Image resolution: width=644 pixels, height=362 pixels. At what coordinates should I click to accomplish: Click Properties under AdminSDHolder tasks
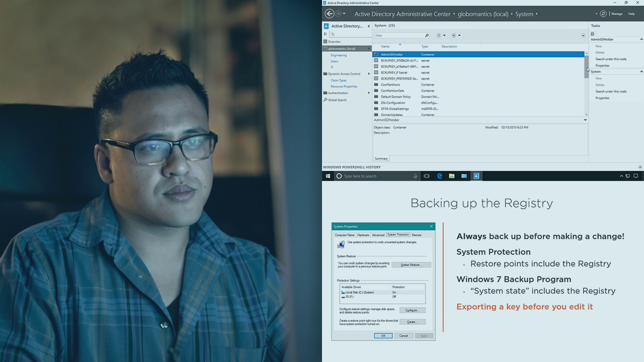(x=602, y=65)
